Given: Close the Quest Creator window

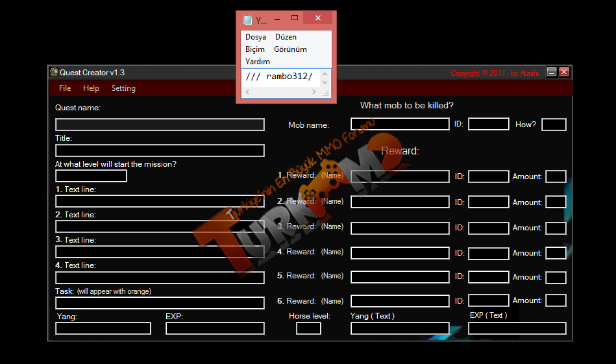Looking at the screenshot, I should point(564,72).
